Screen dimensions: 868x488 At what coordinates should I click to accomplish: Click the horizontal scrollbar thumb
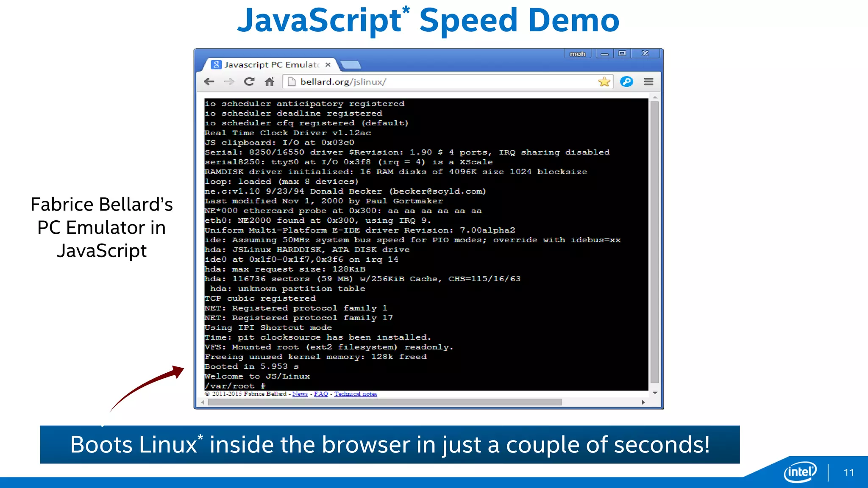[385, 402]
